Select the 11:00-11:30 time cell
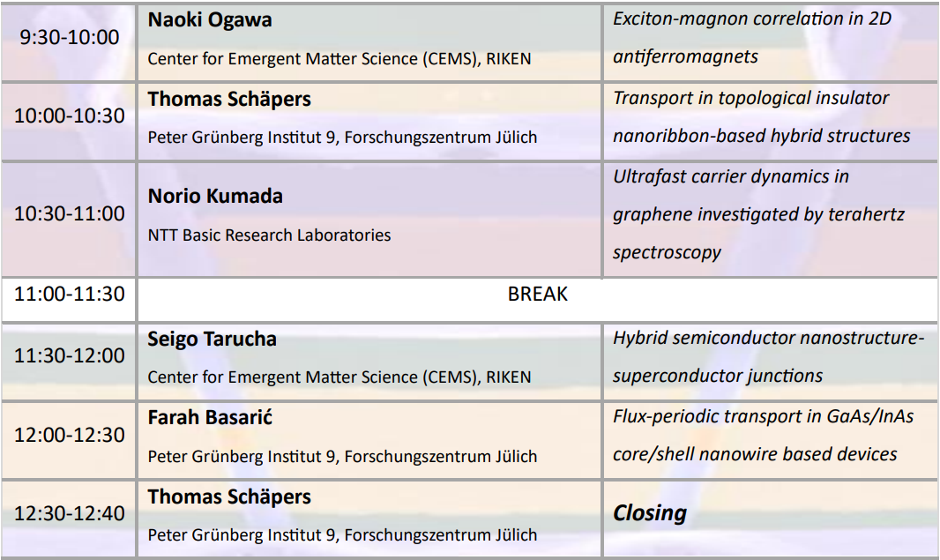 point(69,295)
